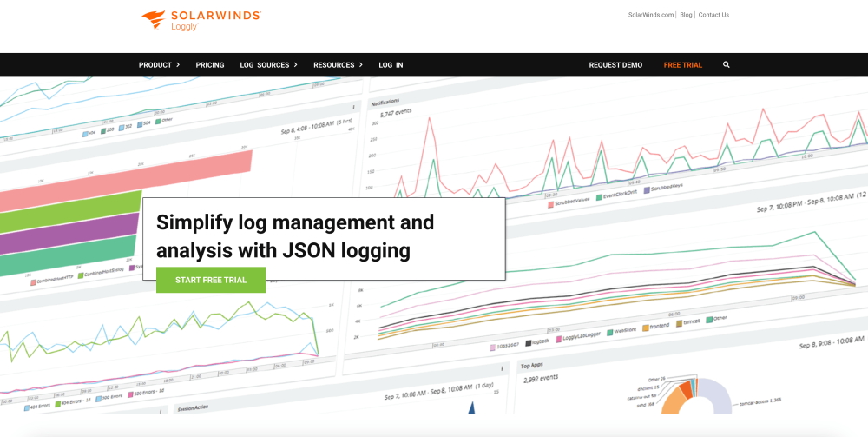Expand the Resources dropdown menu
This screenshot has width=868, height=437.
338,65
